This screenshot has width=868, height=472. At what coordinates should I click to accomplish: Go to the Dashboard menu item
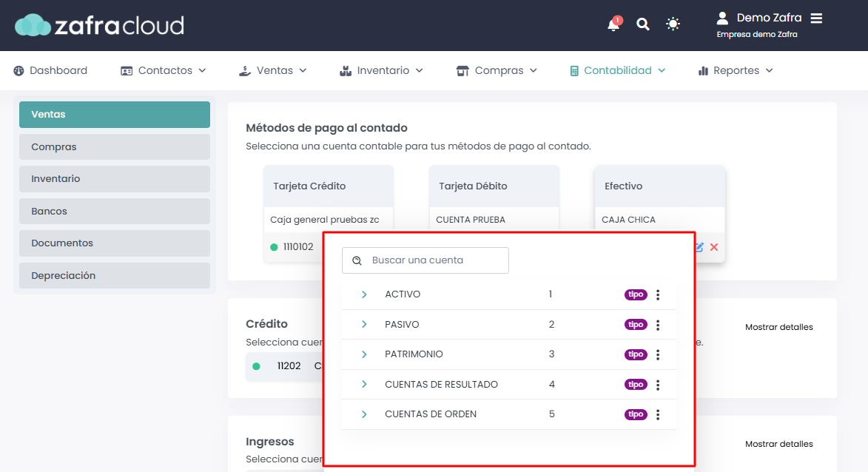pos(50,70)
